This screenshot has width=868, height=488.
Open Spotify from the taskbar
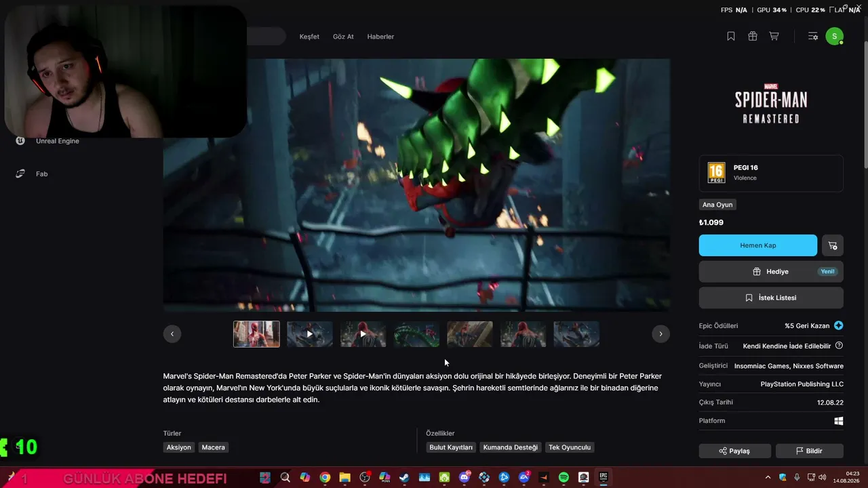point(564,478)
